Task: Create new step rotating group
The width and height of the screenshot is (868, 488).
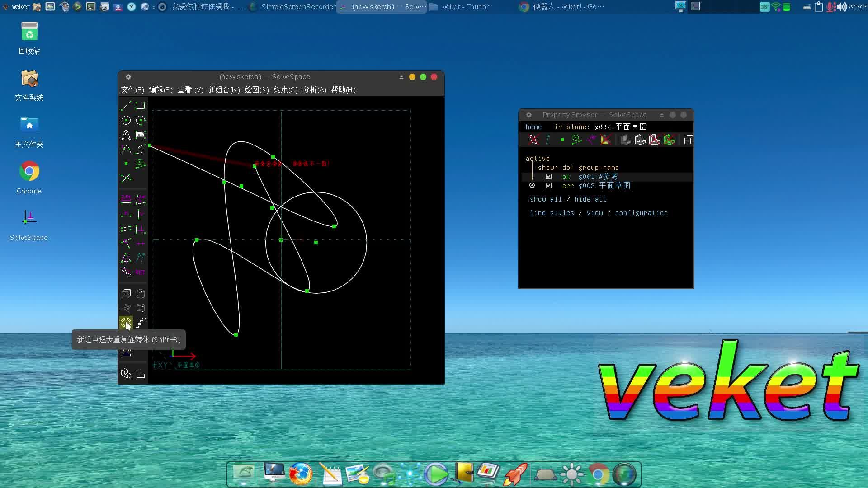Action: [x=126, y=323]
